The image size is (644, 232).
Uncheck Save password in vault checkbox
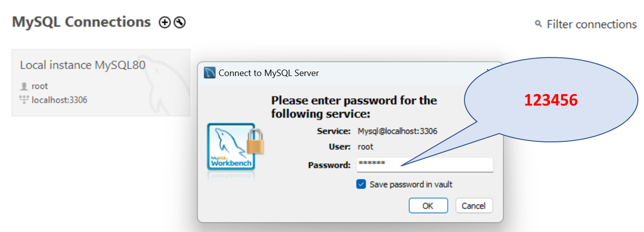(361, 184)
